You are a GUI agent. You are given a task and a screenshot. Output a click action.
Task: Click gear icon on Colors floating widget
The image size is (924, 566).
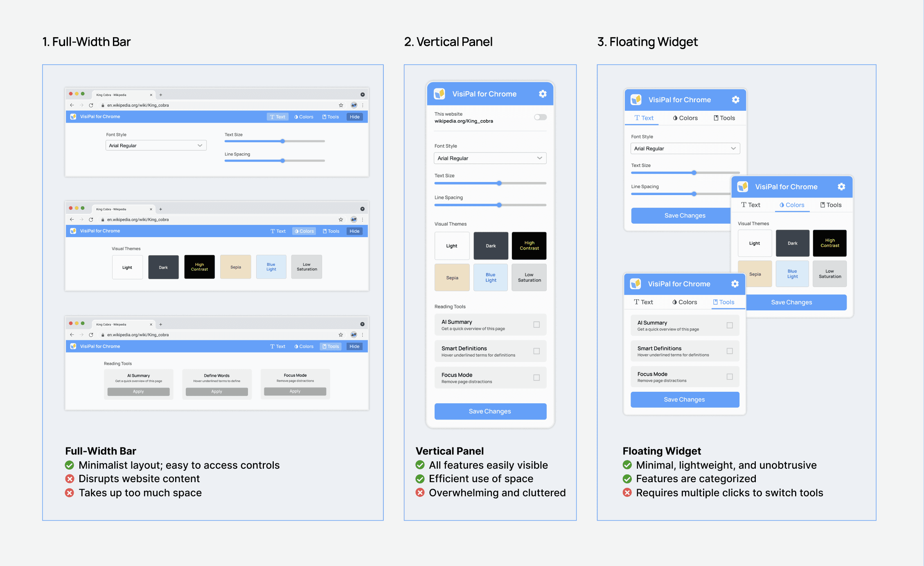point(841,187)
